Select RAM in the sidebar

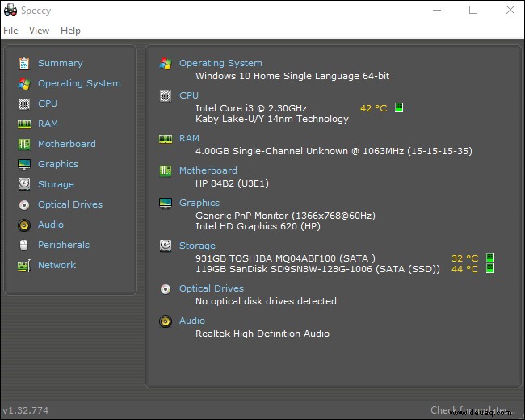tap(48, 124)
